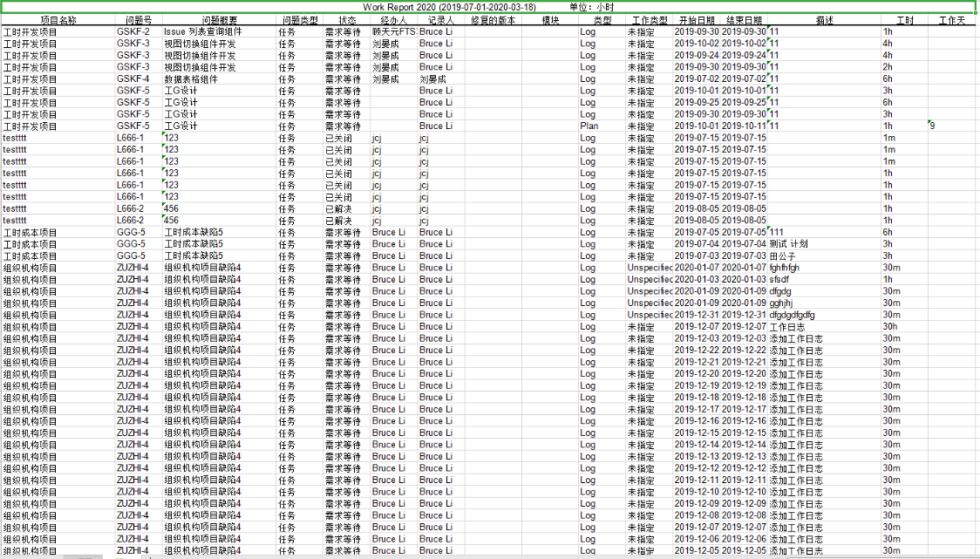Click the 30h work hours cell
The height and width of the screenshot is (559, 980).
click(890, 327)
